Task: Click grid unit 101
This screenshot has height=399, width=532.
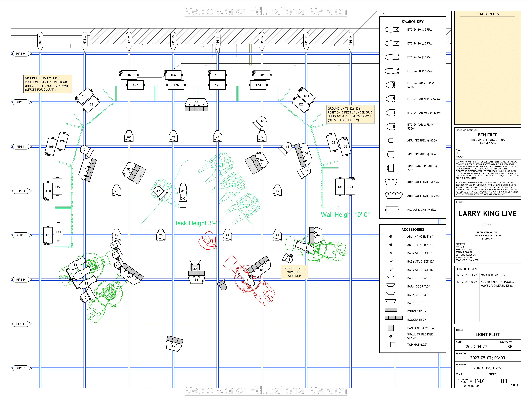Action: point(350,187)
